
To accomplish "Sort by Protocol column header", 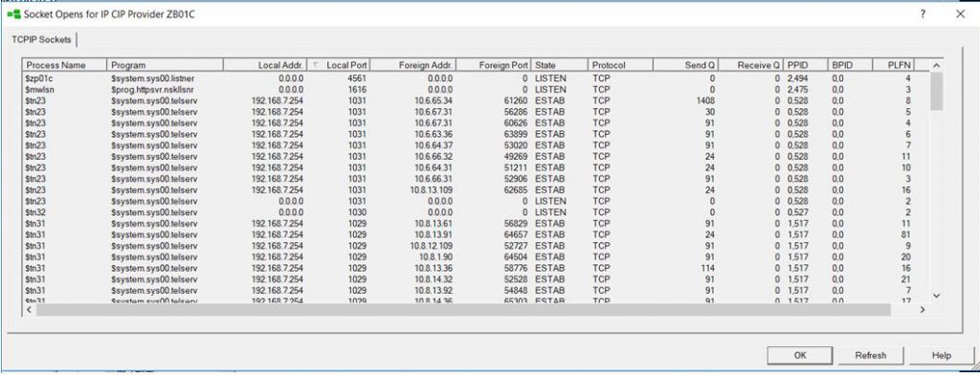I will tap(620, 65).
